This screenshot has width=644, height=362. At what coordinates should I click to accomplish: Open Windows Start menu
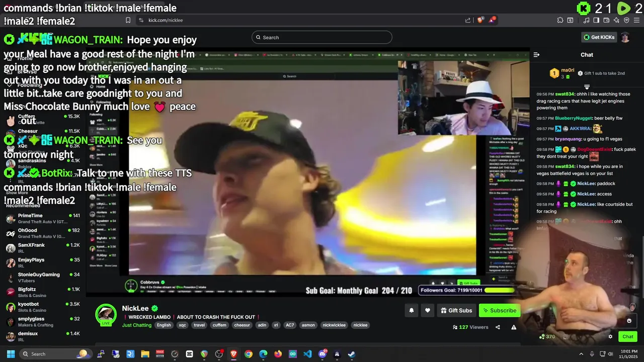point(10,354)
